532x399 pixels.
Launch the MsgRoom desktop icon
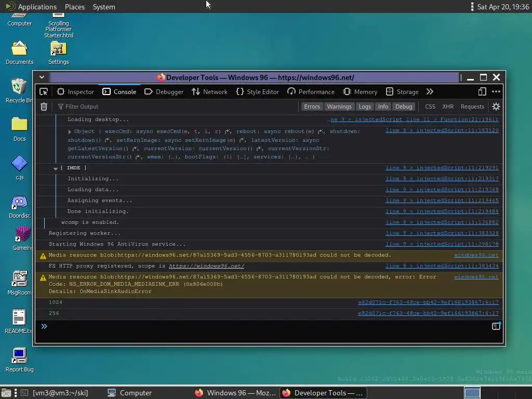(20, 283)
